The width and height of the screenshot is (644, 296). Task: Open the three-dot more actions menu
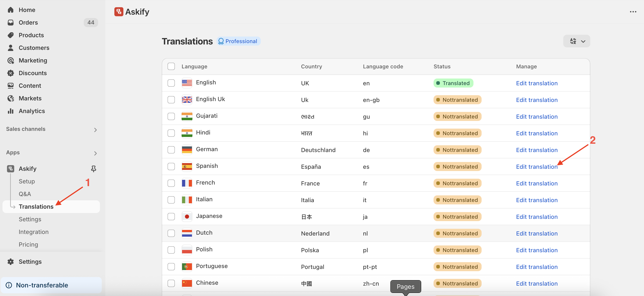tap(633, 12)
